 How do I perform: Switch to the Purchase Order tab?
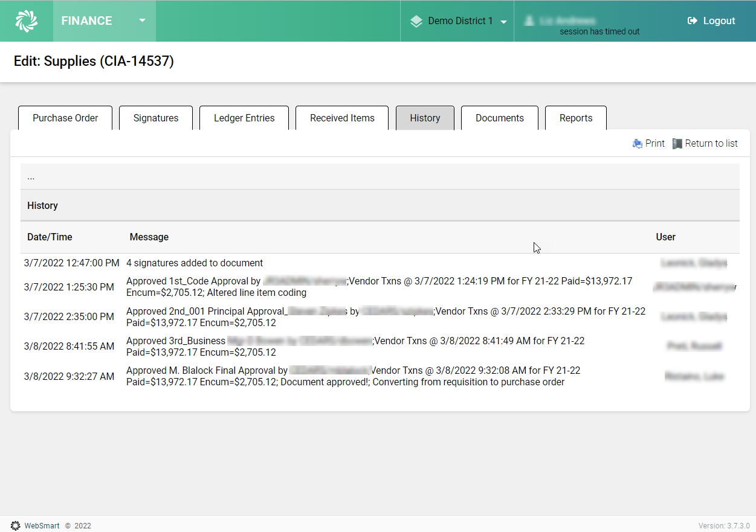pos(65,118)
